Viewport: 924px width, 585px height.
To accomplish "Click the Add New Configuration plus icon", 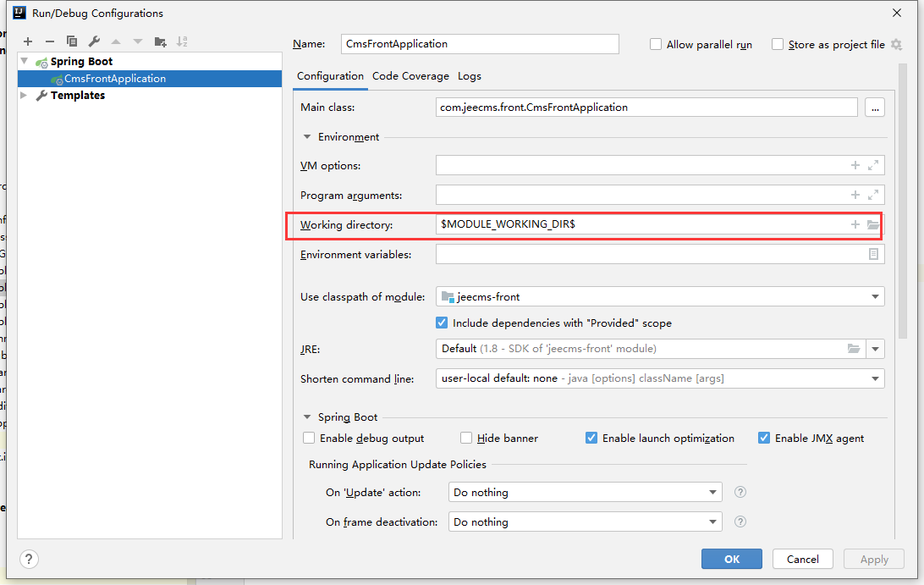I will (x=28, y=41).
